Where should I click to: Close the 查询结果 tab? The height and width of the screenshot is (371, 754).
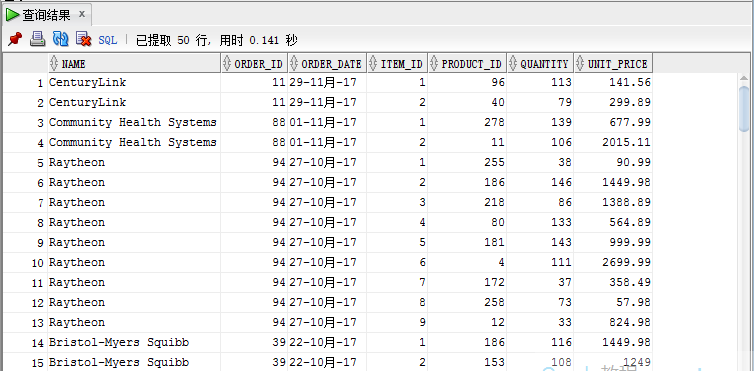(82, 14)
